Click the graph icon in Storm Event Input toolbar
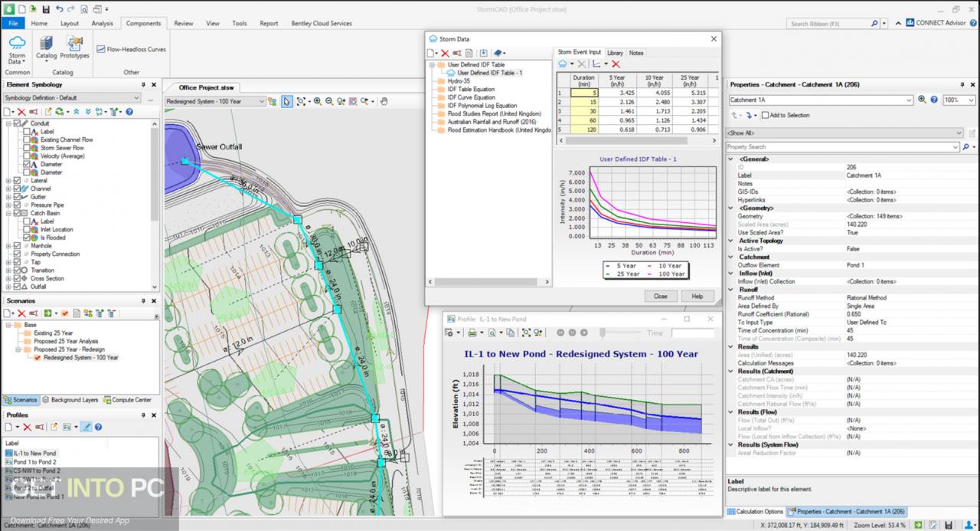This screenshot has width=980, height=531. pyautogui.click(x=598, y=64)
